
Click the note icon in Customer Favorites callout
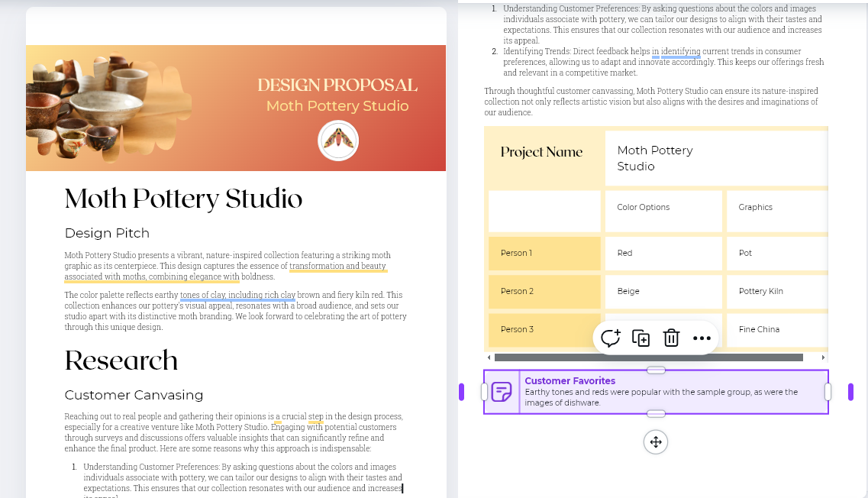click(x=502, y=392)
